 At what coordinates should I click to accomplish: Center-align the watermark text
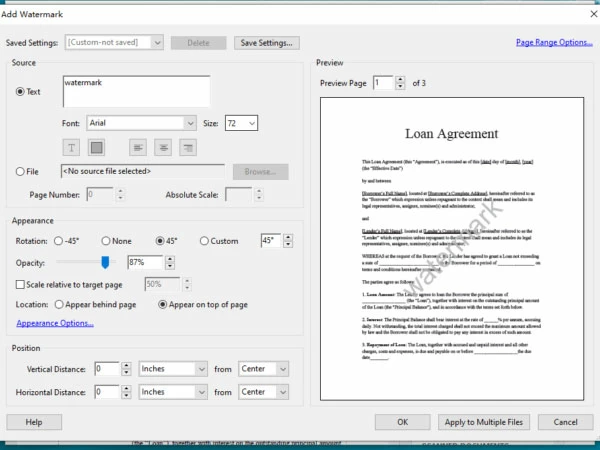pyautogui.click(x=163, y=147)
